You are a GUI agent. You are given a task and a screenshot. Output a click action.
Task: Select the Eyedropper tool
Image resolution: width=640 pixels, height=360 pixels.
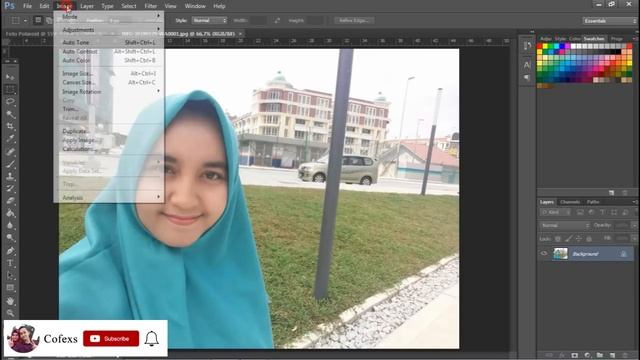[10, 139]
